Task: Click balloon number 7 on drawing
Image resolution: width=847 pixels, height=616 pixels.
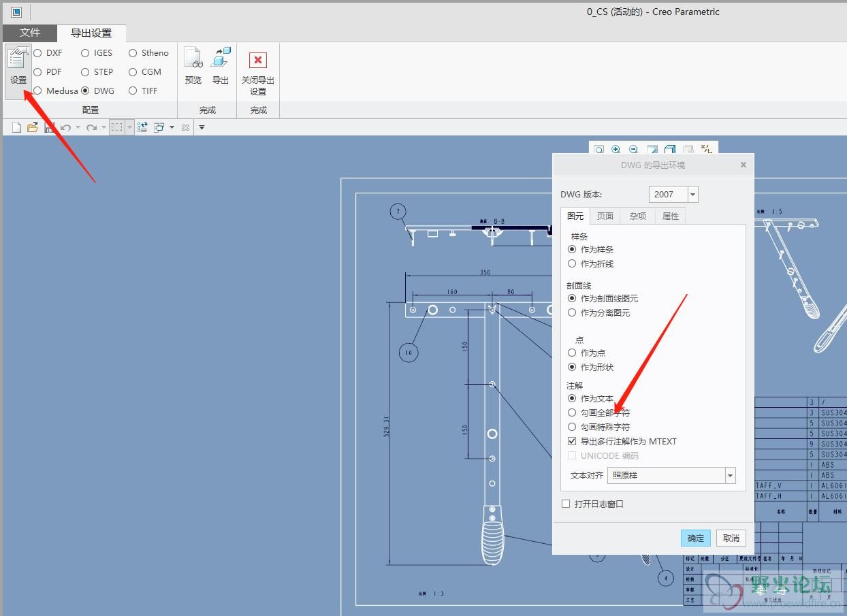Action: click(399, 212)
